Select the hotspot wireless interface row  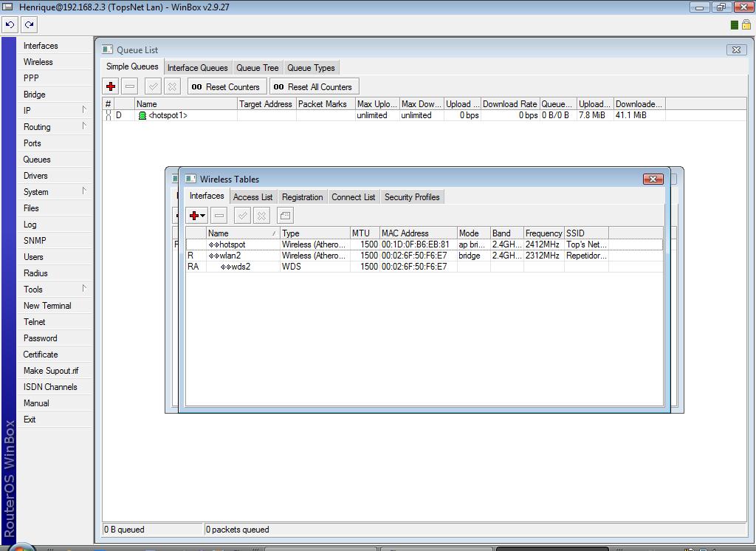click(x=425, y=244)
